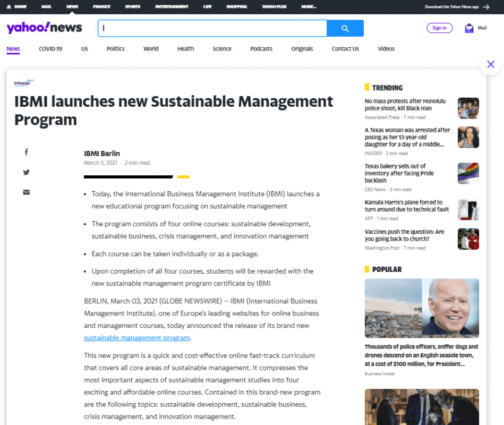The image size is (504, 425).
Task: Open MAIL in top navigation bar
Action: coord(46,7)
